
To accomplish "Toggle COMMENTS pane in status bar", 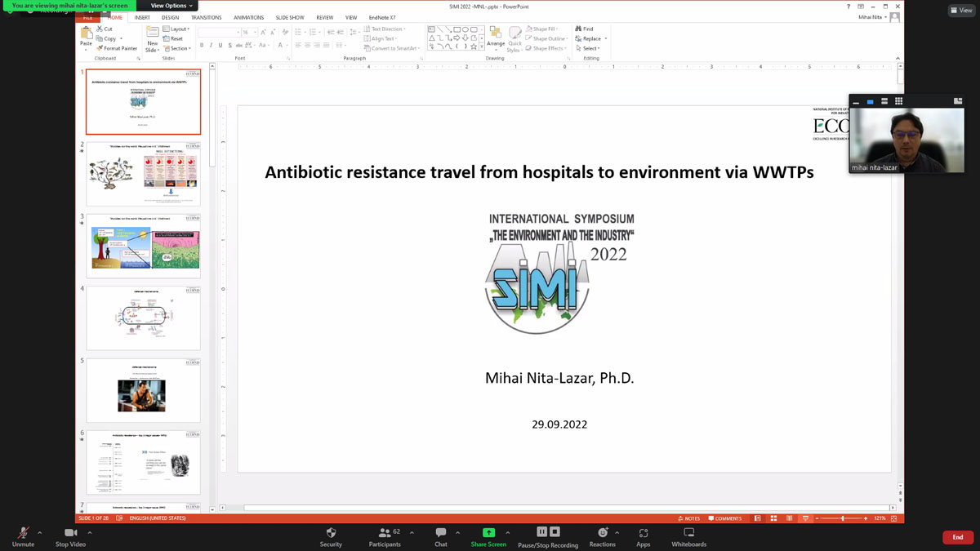I will pos(725,518).
